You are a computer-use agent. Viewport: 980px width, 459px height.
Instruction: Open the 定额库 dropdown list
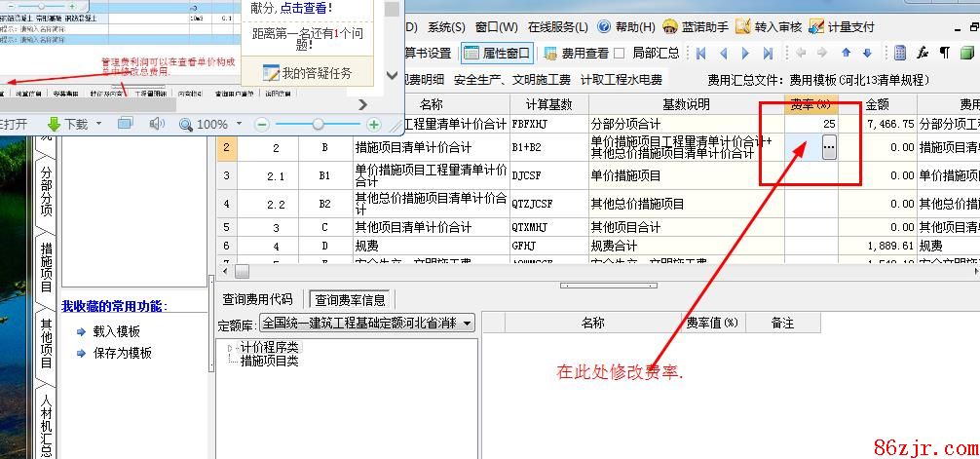coord(468,323)
